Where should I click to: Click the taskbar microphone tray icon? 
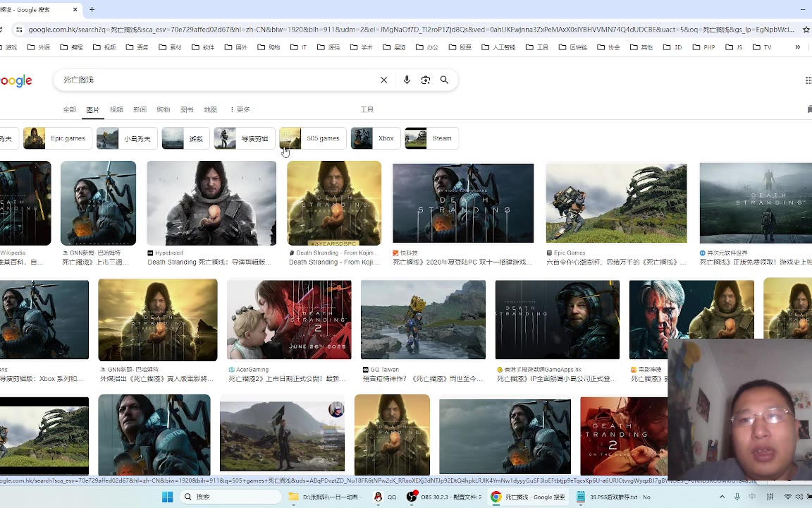(737, 497)
